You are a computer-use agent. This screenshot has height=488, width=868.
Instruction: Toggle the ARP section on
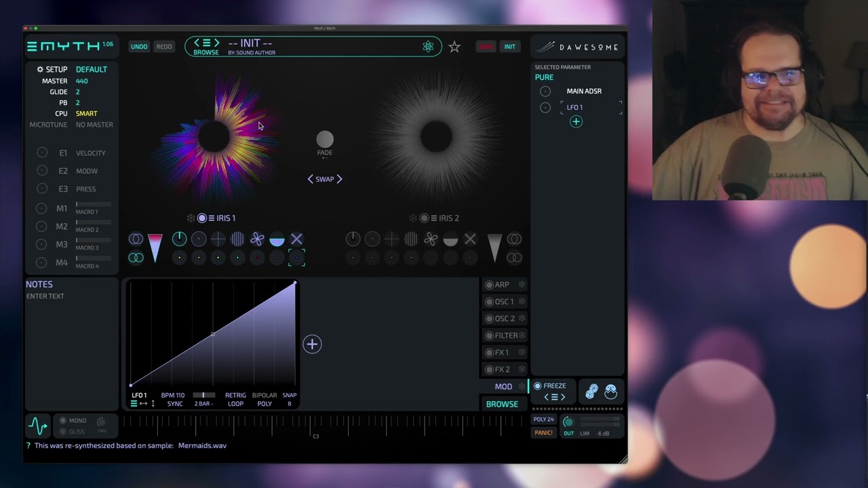click(x=489, y=285)
